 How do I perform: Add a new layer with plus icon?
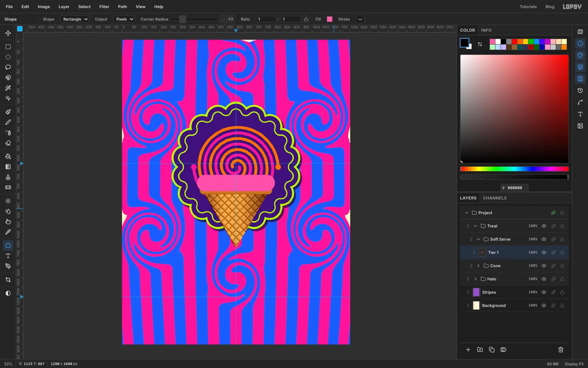coord(468,350)
